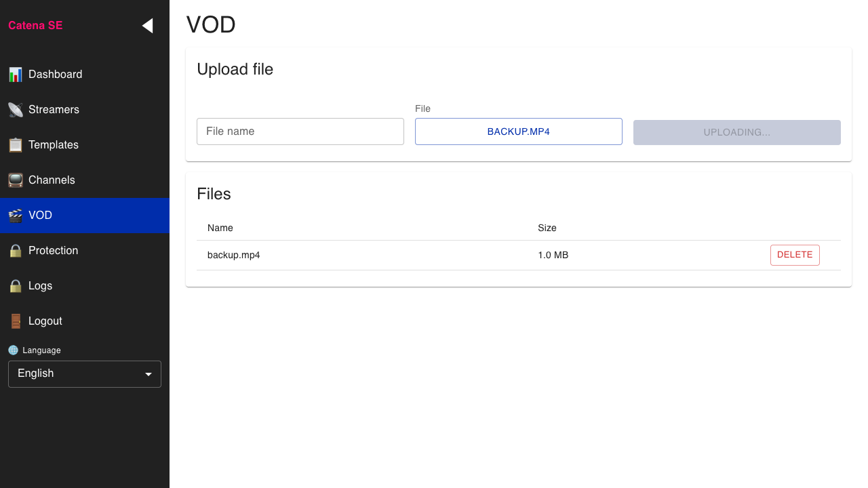Image resolution: width=868 pixels, height=488 pixels.
Task: Open the English language dropdown
Action: pyautogui.click(x=84, y=373)
